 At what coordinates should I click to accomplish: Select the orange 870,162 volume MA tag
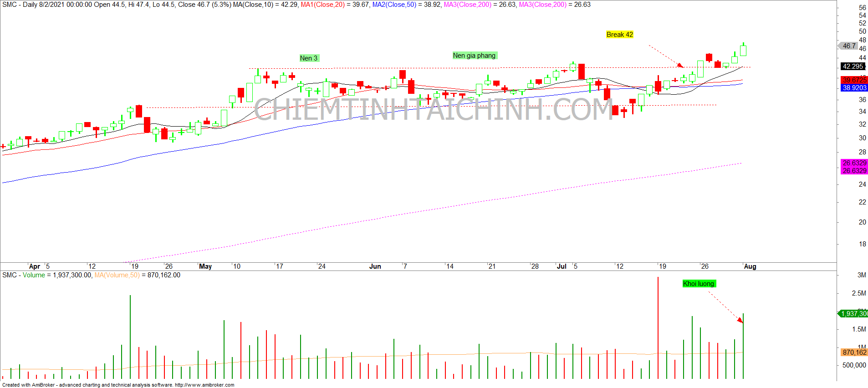[x=854, y=352]
